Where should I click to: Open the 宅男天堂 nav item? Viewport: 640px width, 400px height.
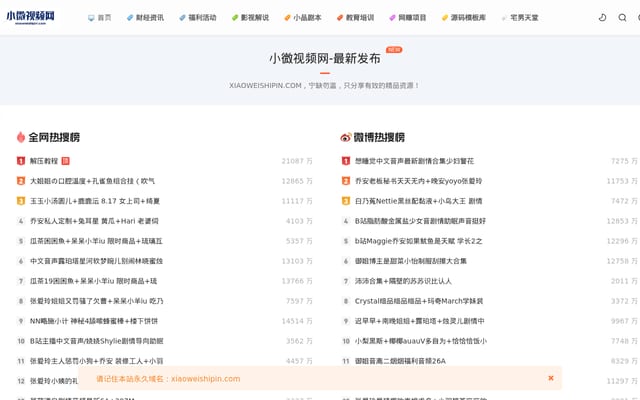(x=520, y=18)
